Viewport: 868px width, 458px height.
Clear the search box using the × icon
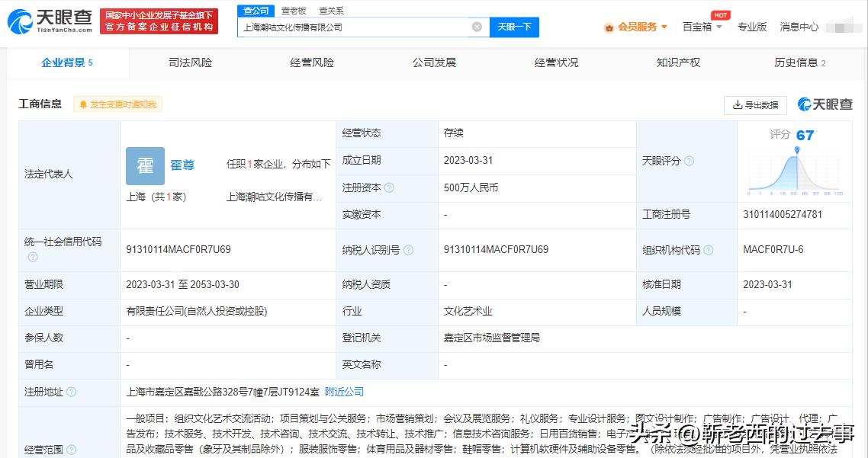478,26
